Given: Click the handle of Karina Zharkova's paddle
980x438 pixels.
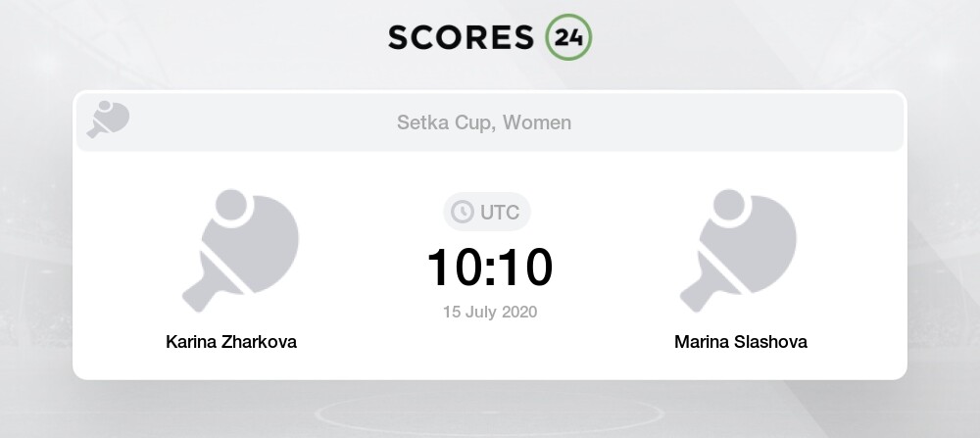Looking at the screenshot, I should pyautogui.click(x=201, y=292).
